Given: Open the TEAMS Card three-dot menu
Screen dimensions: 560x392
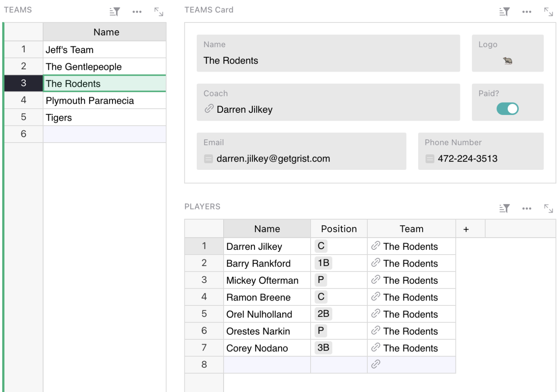Looking at the screenshot, I should coord(527,12).
